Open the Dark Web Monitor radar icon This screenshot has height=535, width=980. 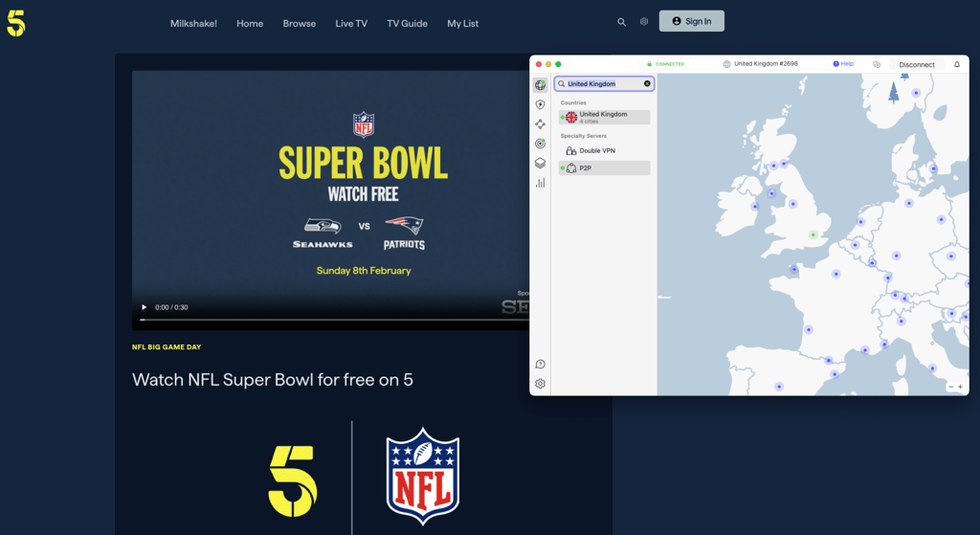pos(540,144)
